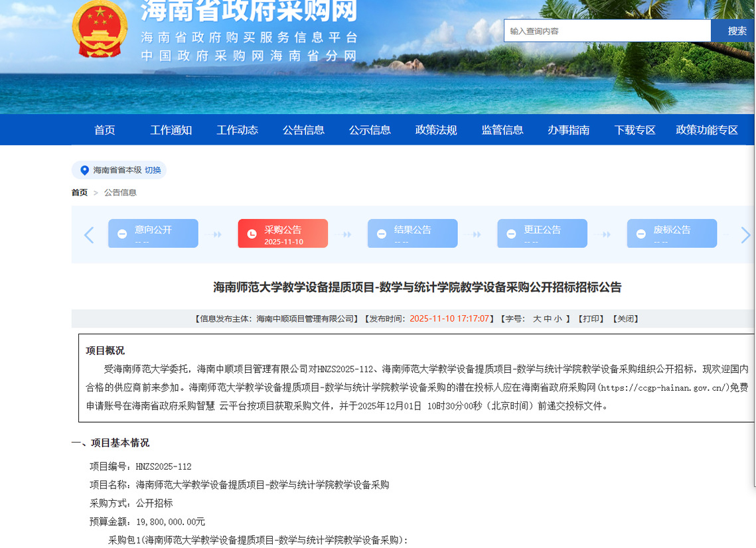Click the national emblem logo

(x=100, y=29)
